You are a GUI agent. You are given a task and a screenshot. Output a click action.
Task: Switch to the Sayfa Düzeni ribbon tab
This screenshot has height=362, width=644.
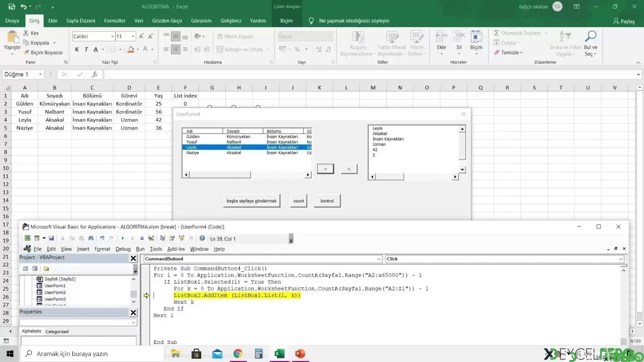coord(81,21)
